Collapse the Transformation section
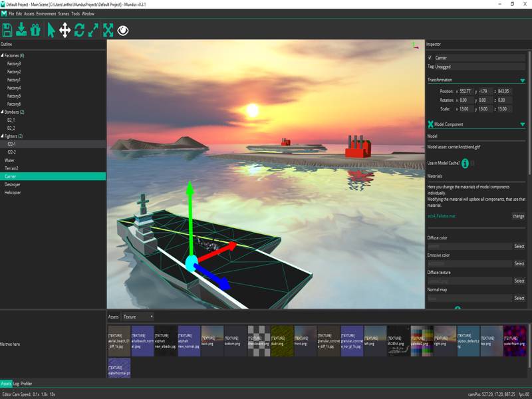Viewport: 532px width, 399px height. [522, 80]
